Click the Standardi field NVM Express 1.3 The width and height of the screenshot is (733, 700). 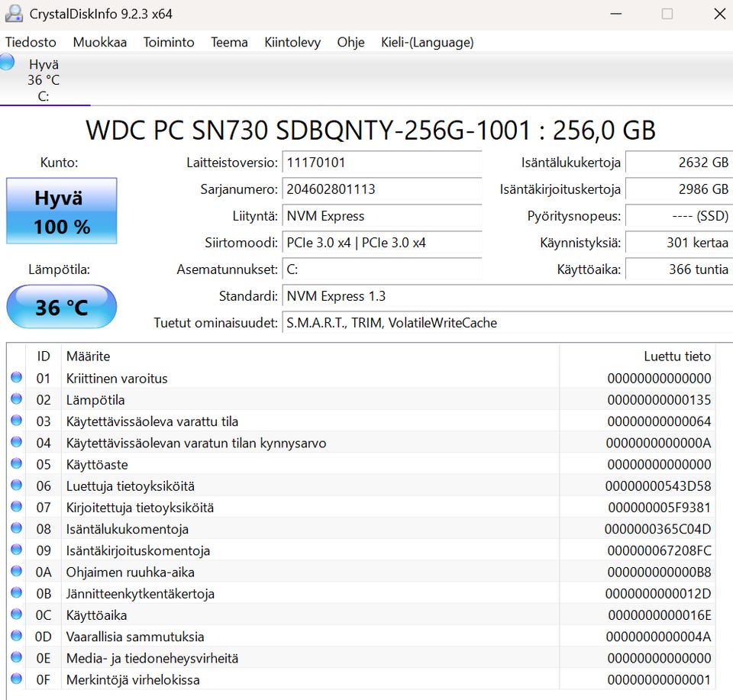508,295
